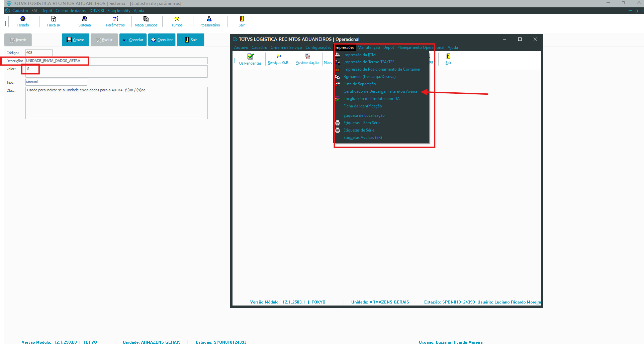The width and height of the screenshot is (644, 344).
Task: Click Sair in the Operacional toolbar
Action: pyautogui.click(x=448, y=59)
